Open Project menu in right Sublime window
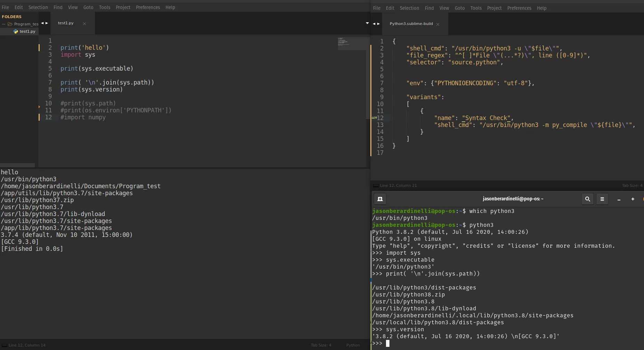Screen dimensions: 644x350 (x=494, y=8)
